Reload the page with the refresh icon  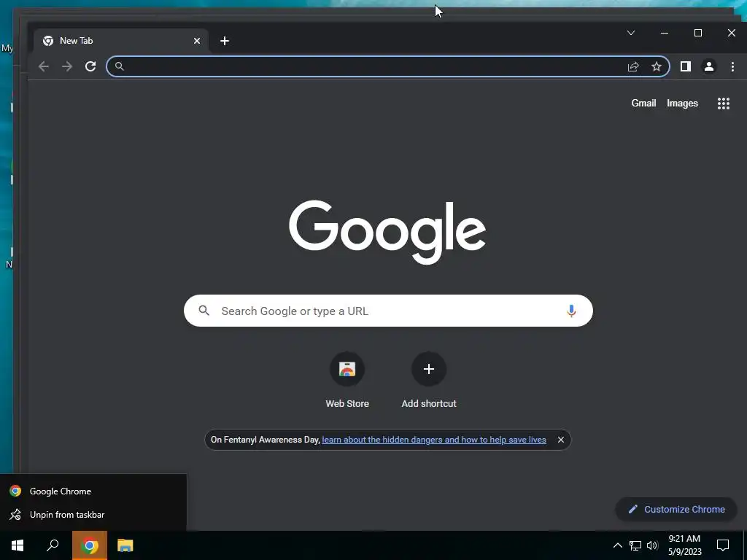point(90,66)
